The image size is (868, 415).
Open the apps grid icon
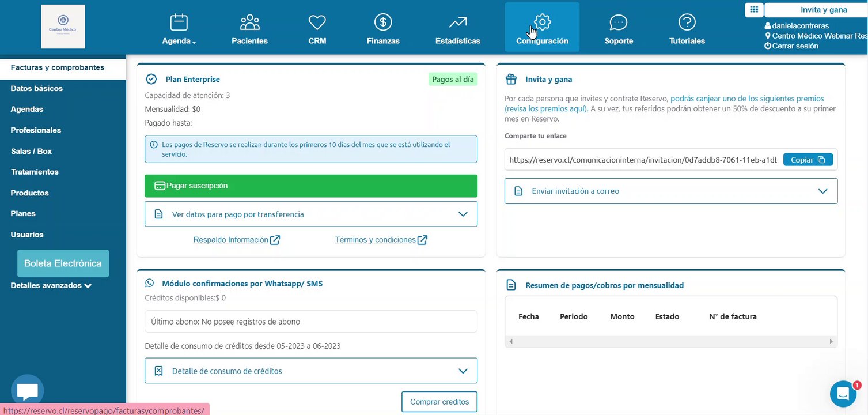tap(754, 10)
